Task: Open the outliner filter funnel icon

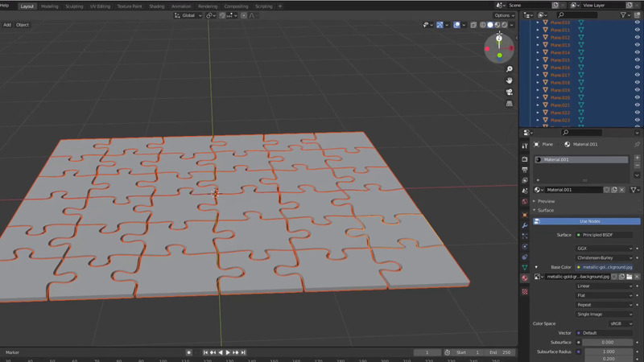Action: coord(625,15)
